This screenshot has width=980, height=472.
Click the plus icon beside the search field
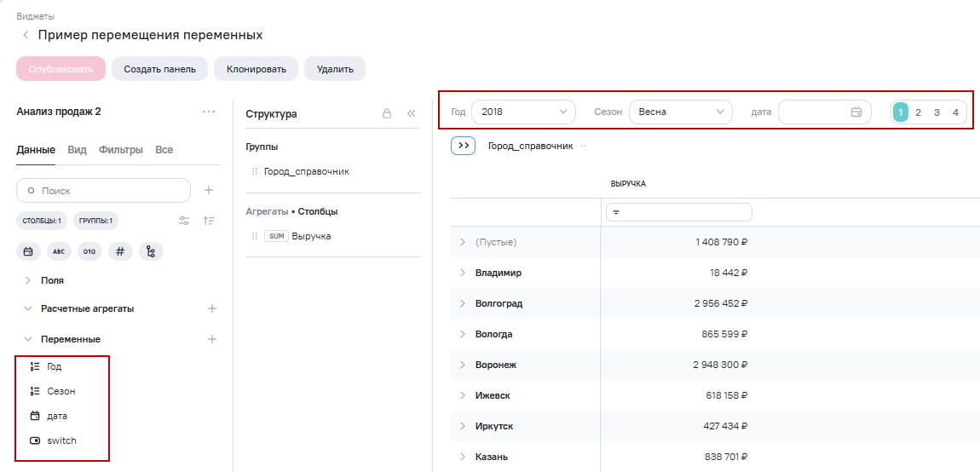[210, 190]
